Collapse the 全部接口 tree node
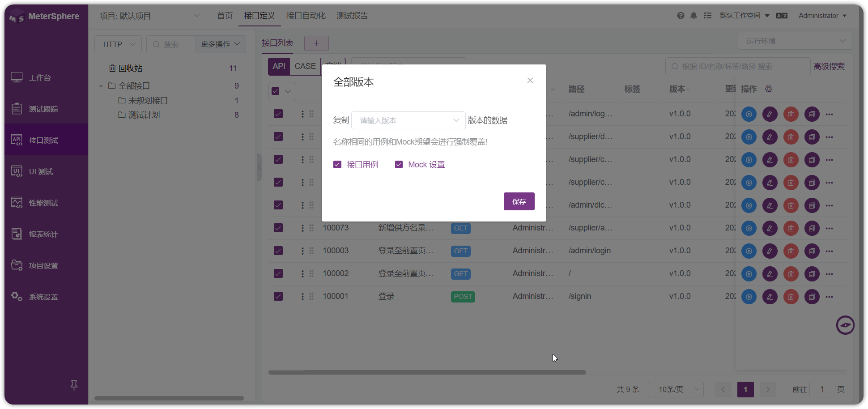868x409 pixels. [101, 86]
